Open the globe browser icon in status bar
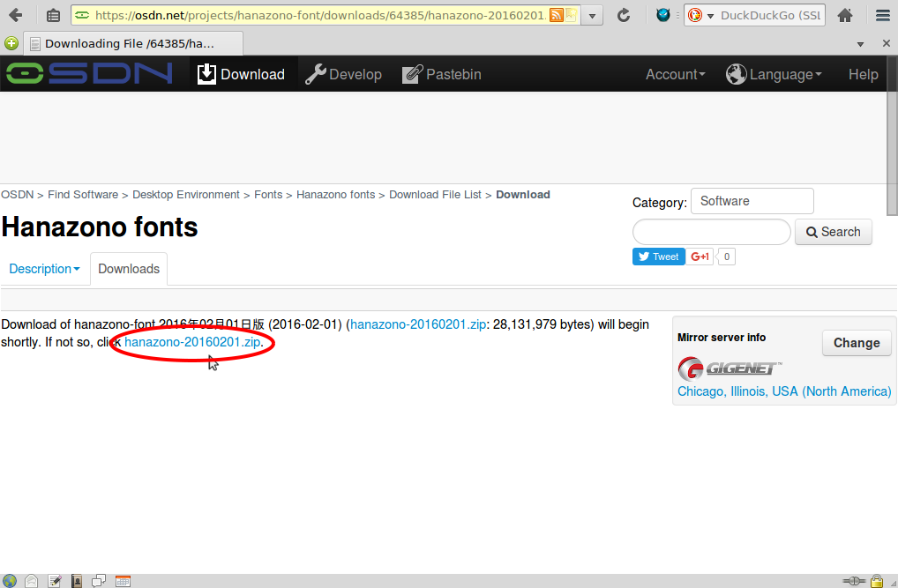The image size is (898, 588). click(x=10, y=581)
